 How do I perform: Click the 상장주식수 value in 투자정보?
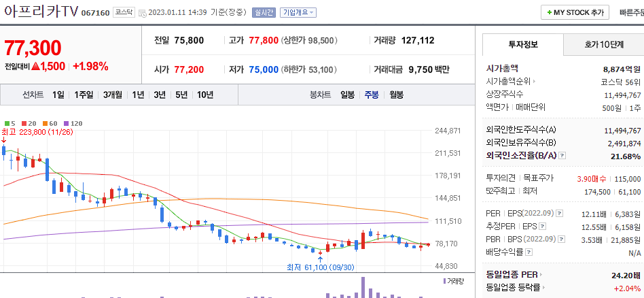623,95
